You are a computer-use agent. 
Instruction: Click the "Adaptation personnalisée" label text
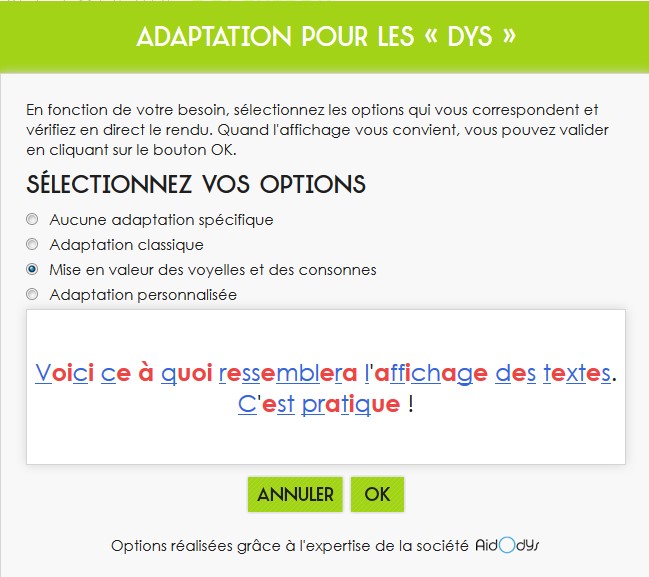pos(143,295)
